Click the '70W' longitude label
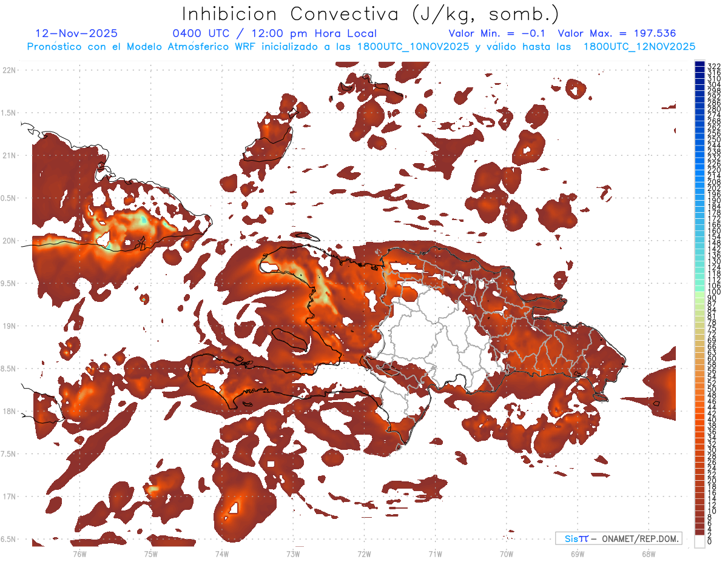This screenshot has width=728, height=562. coord(506,554)
